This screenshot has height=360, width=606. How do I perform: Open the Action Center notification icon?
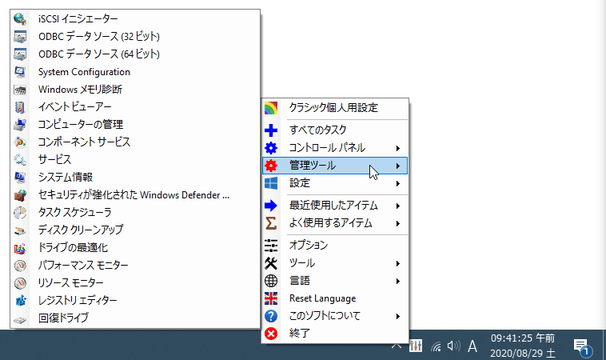coord(582,347)
